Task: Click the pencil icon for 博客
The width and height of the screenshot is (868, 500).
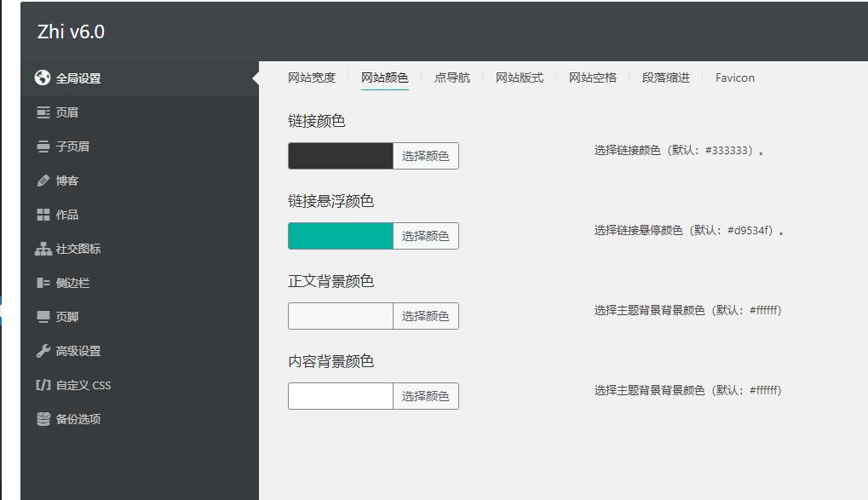Action: (43, 181)
